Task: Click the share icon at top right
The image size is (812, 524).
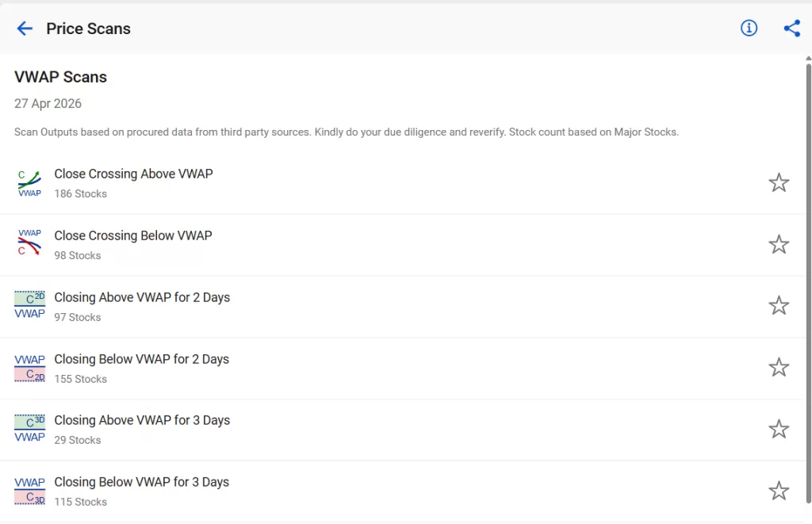Action: (791, 28)
